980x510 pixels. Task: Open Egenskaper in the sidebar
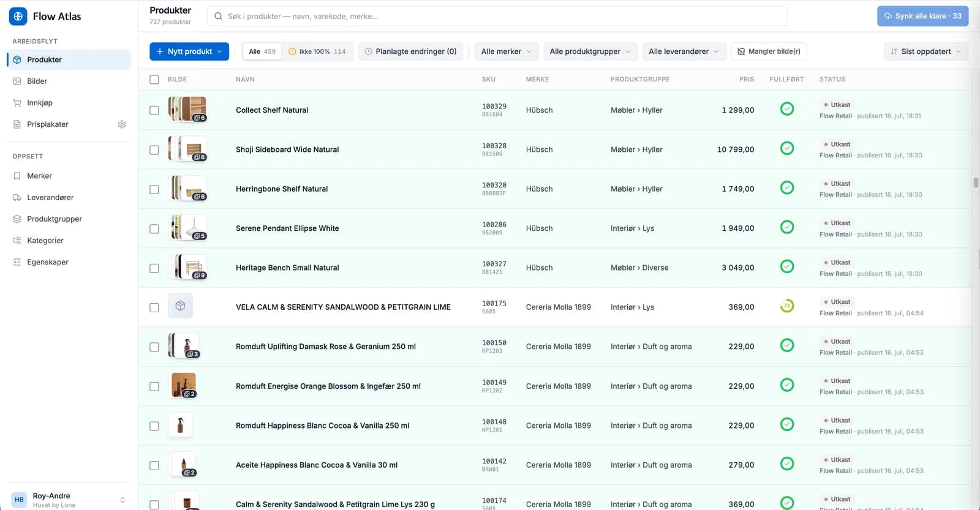pos(69,262)
